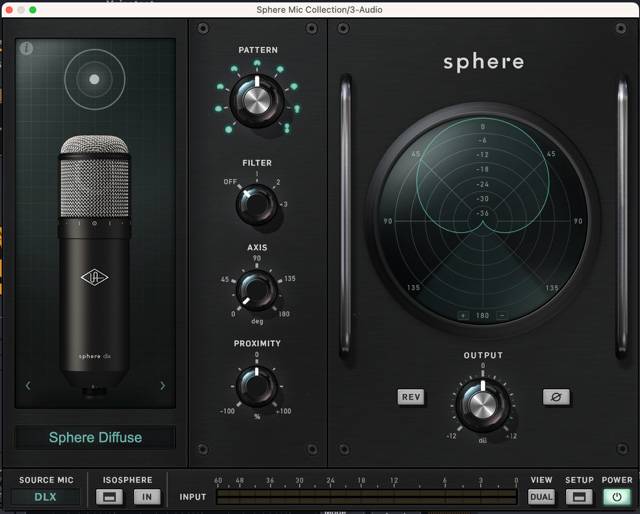Click the FILTER knob
The height and width of the screenshot is (514, 640).
point(256,204)
